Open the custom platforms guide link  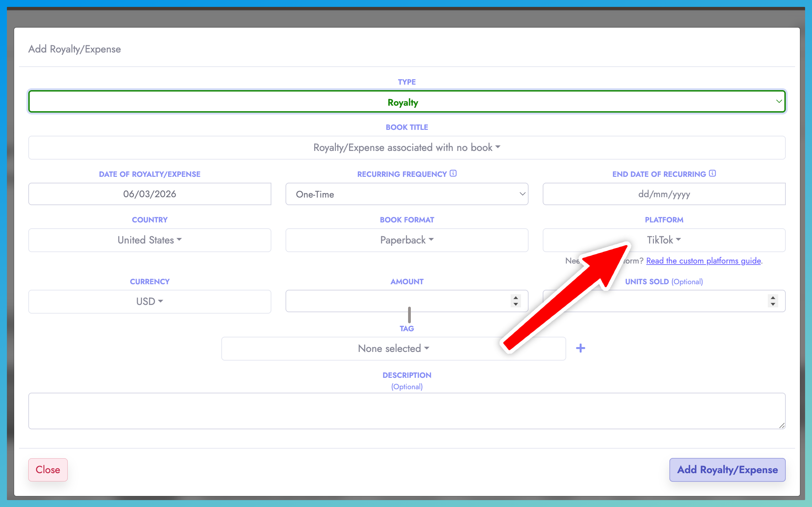click(x=703, y=261)
